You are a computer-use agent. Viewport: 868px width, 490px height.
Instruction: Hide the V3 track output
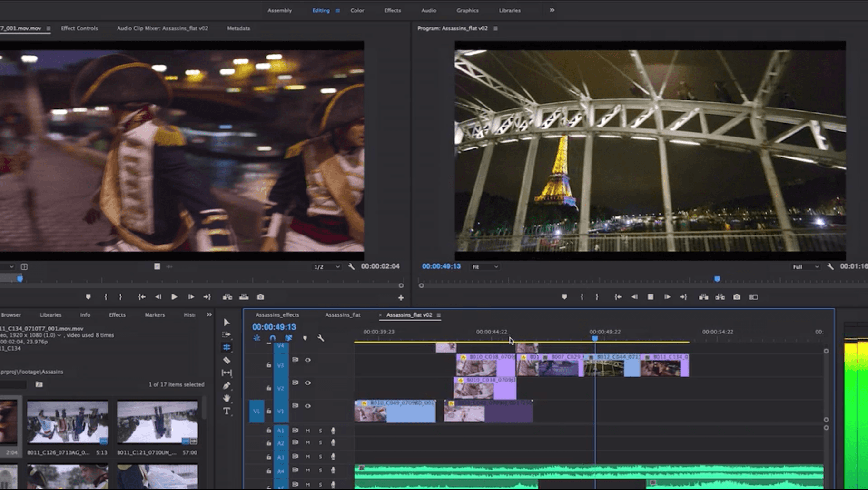[x=308, y=360]
